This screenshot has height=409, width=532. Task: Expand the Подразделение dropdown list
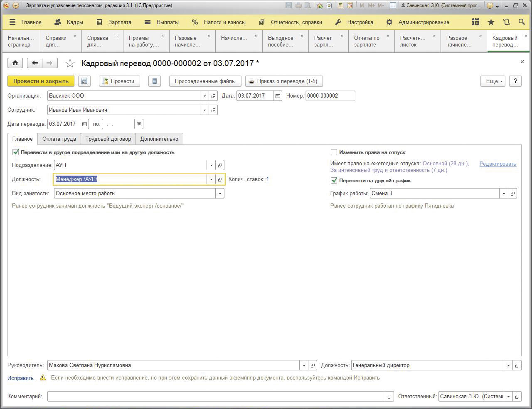pyautogui.click(x=211, y=165)
